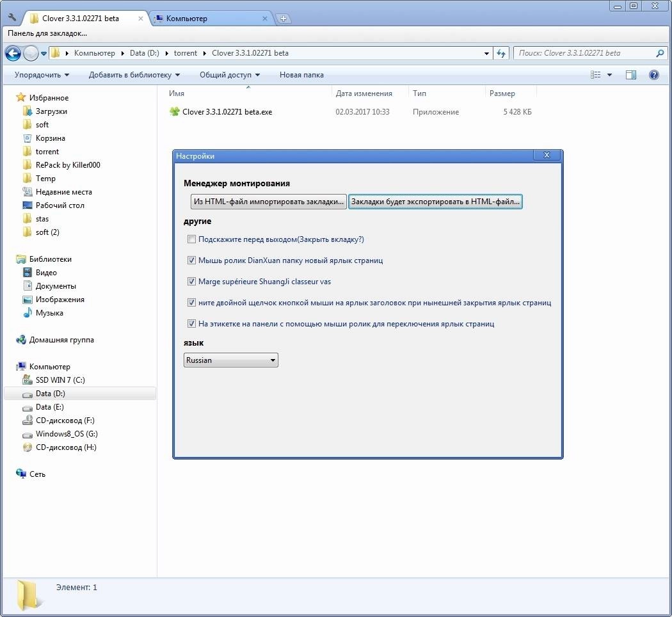Open the Windows8_OS (G:) drive
672x617 pixels.
coord(67,433)
